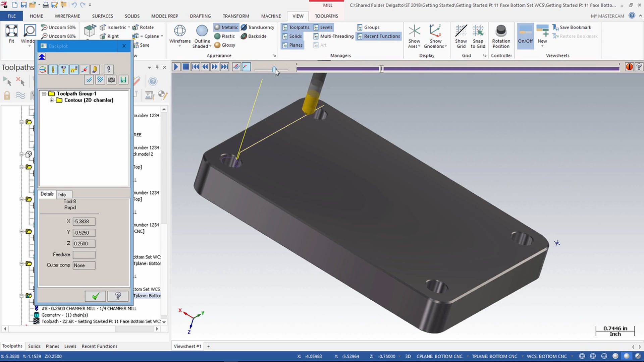
Task: Step forward one move in backplot
Action: pyautogui.click(x=215, y=67)
